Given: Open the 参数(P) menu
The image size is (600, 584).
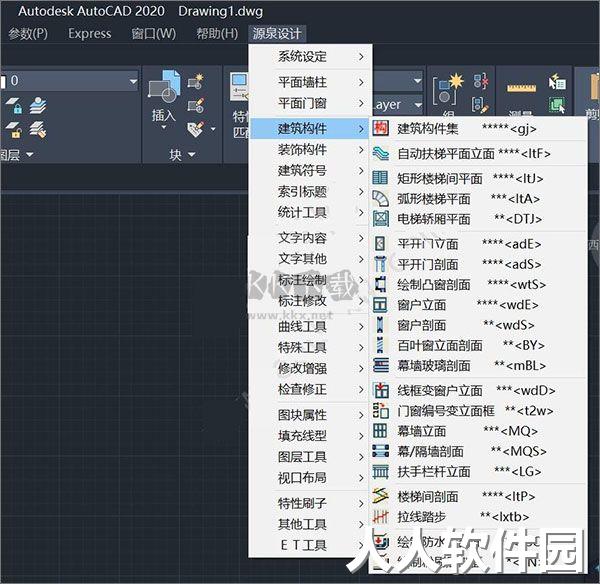Looking at the screenshot, I should 28,34.
